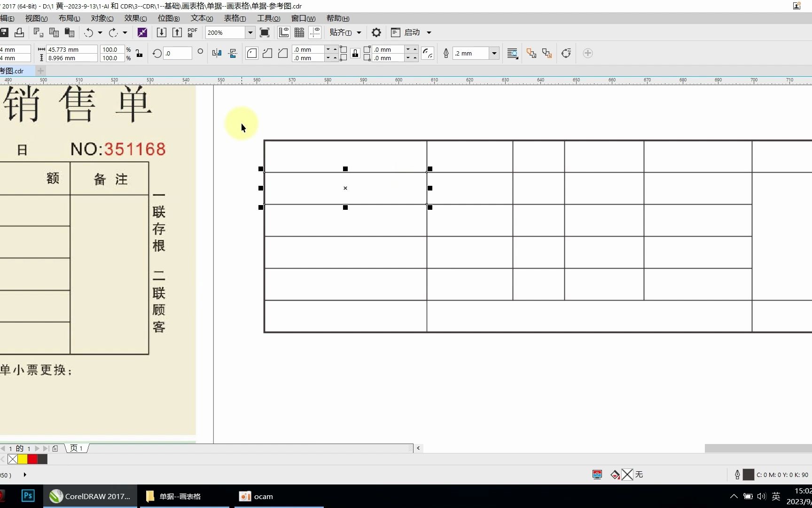The image size is (812, 508).
Task: Open the 位图 menu
Action: [x=169, y=18]
